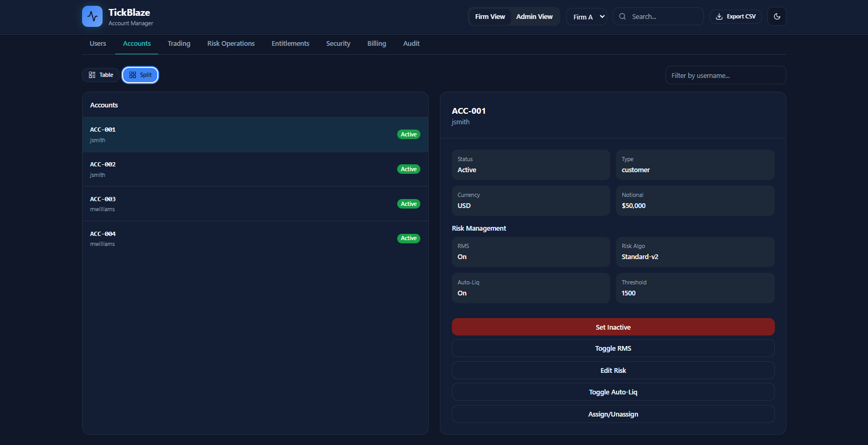The image size is (868, 445).
Task: Go to the Entitlements tab
Action: pos(290,44)
